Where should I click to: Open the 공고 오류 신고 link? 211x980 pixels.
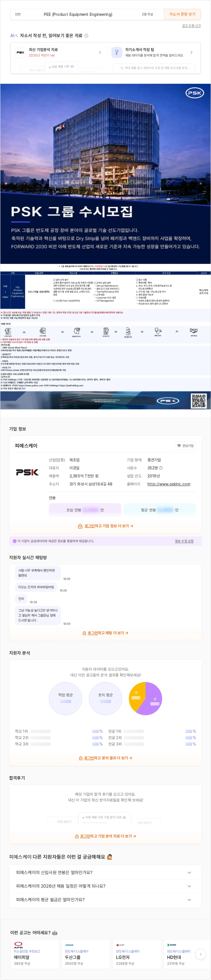click(191, 26)
